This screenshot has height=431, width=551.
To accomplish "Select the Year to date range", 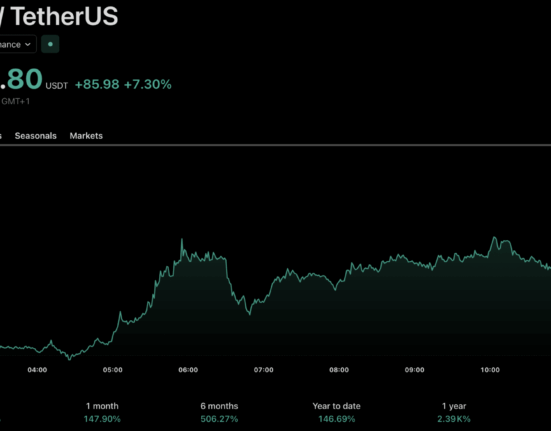I will [337, 406].
